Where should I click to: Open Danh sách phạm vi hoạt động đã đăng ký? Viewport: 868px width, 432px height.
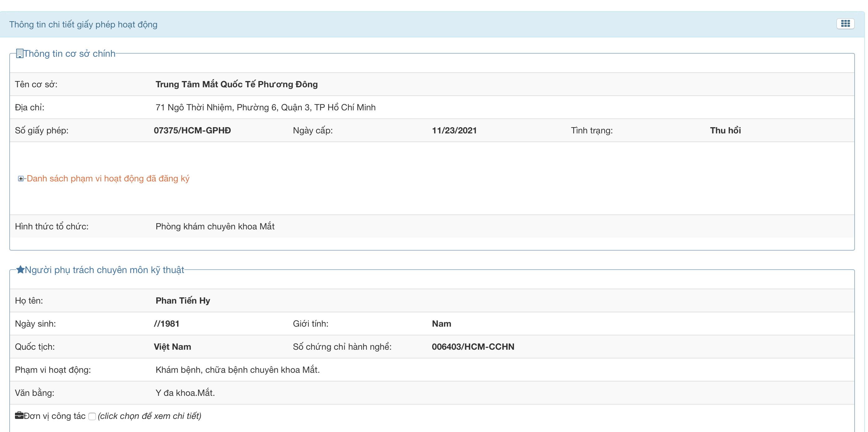point(108,178)
